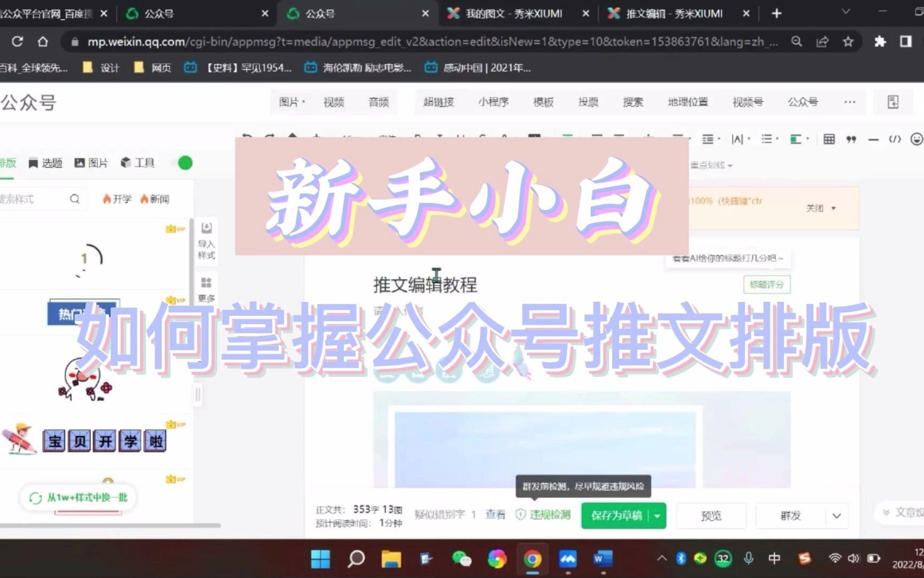Show hidden system tray icons

point(661,559)
